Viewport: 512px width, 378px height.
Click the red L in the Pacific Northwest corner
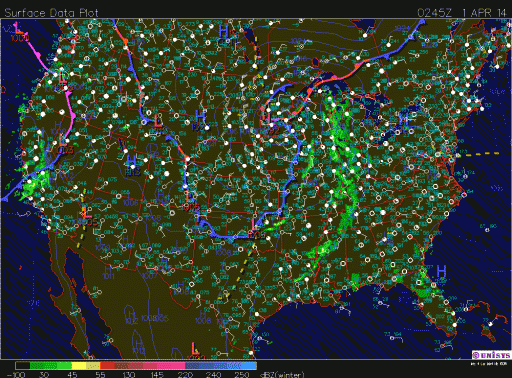point(16,28)
